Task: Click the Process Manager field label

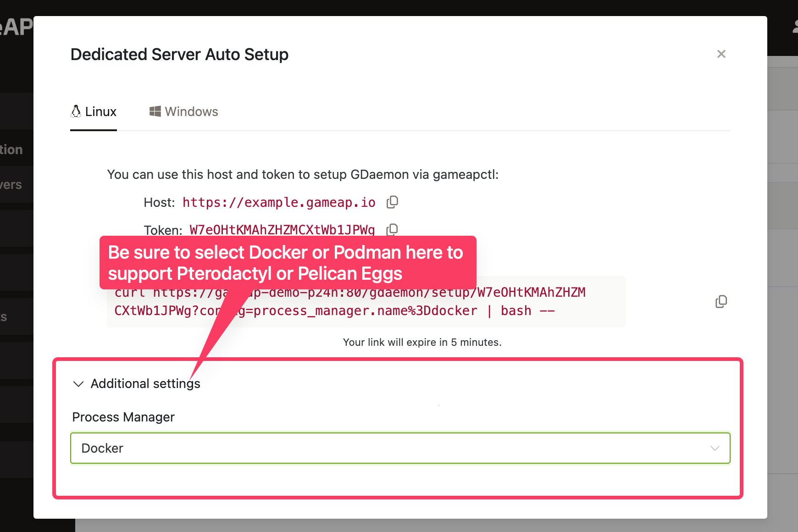Action: [123, 417]
